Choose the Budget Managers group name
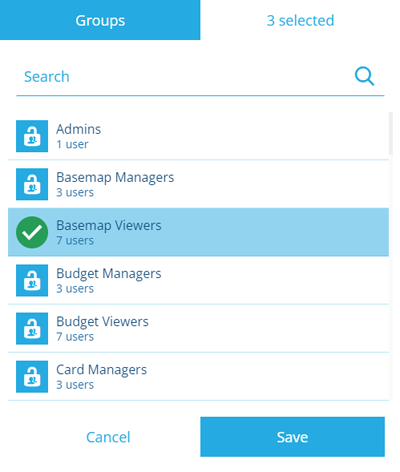The width and height of the screenshot is (400, 472). pyautogui.click(x=109, y=274)
